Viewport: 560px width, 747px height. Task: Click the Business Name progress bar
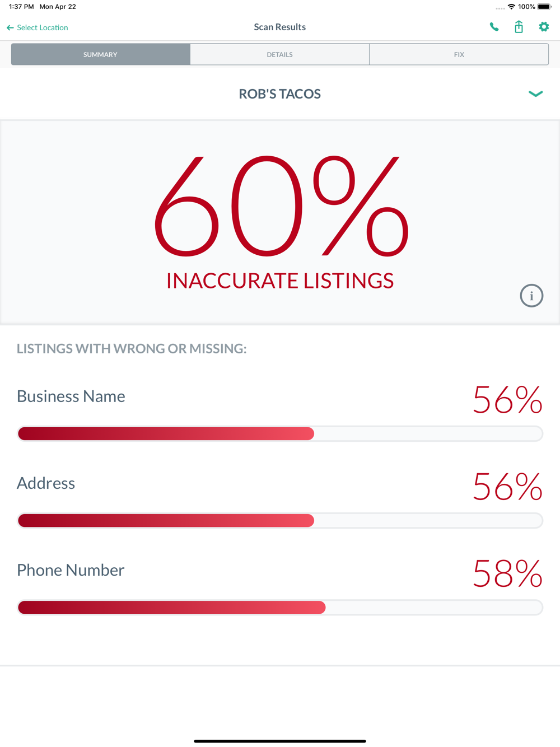(280, 433)
